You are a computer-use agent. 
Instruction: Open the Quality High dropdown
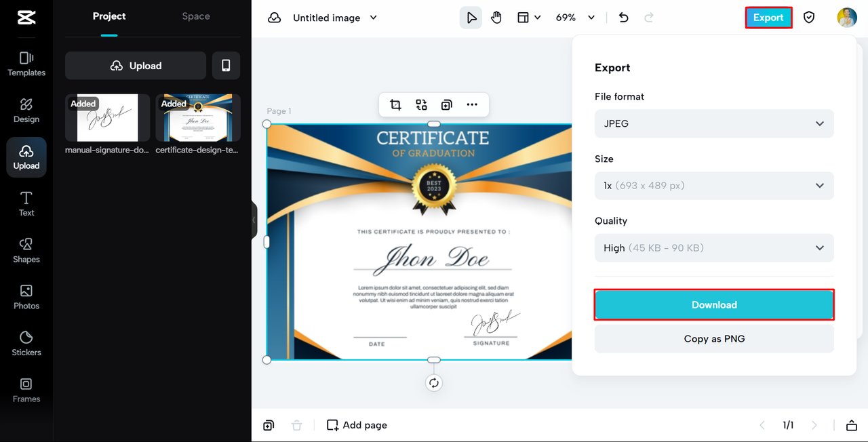pos(714,247)
